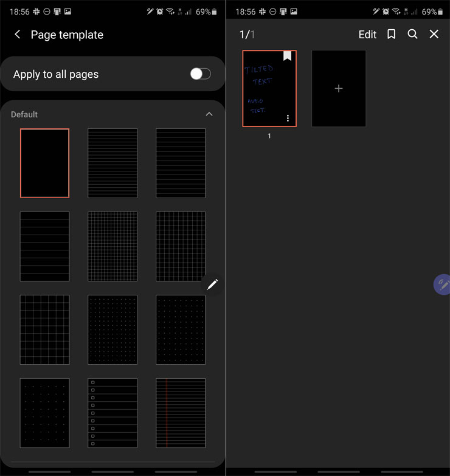Select the red margin line template
Image resolution: width=450 pixels, height=476 pixels.
coord(181,413)
